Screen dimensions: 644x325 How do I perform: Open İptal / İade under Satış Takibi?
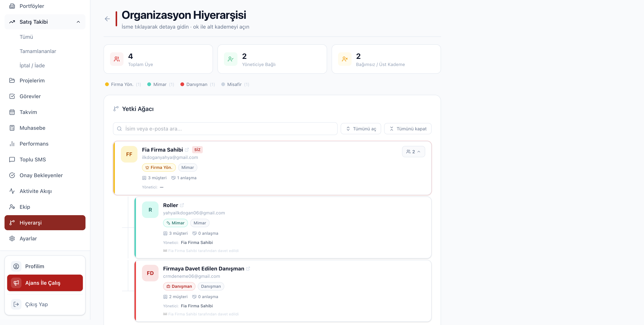pyautogui.click(x=32, y=65)
